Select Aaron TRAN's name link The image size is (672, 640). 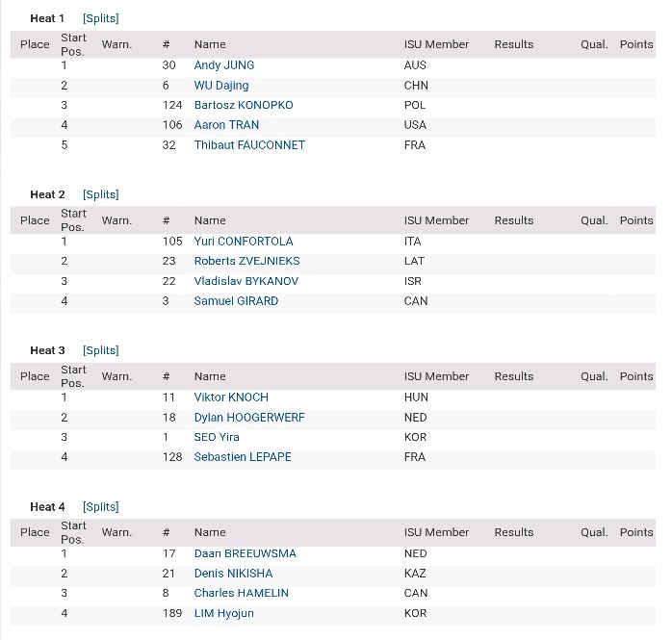click(x=226, y=125)
